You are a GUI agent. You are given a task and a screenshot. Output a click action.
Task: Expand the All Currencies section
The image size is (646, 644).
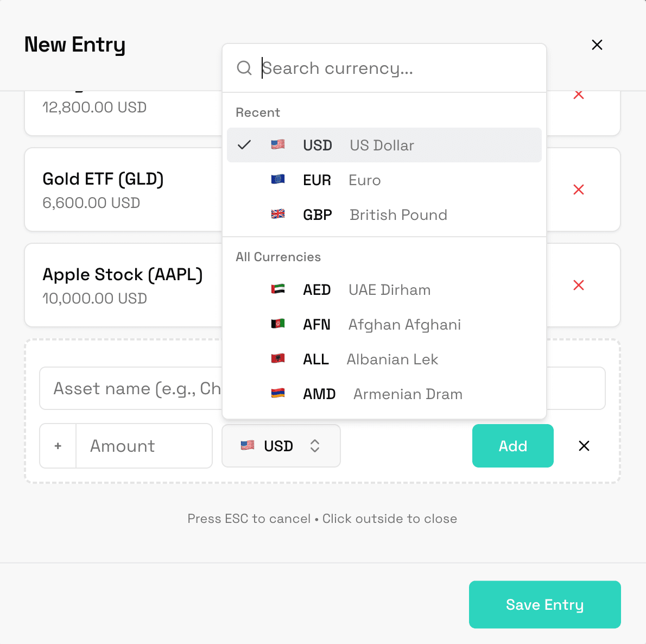click(278, 256)
